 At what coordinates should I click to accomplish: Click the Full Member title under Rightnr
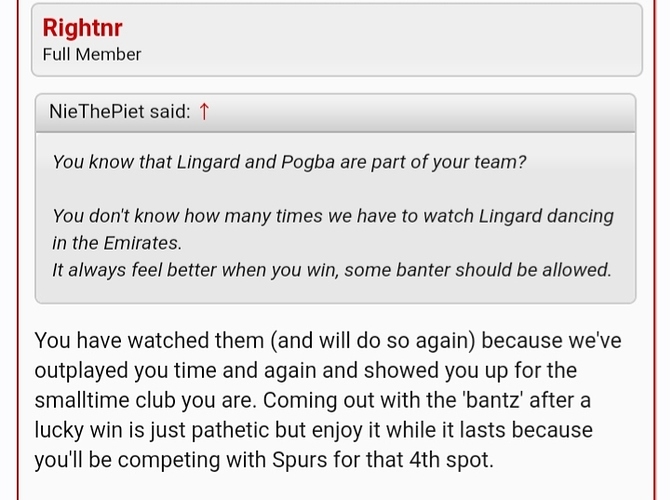92,54
